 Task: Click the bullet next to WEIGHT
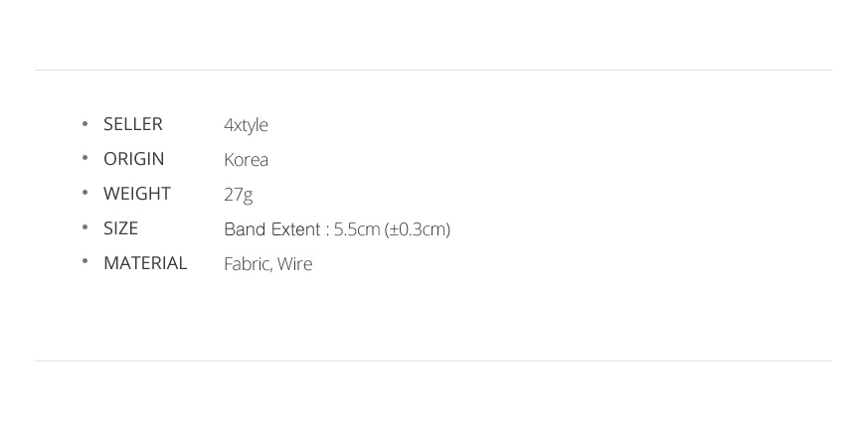85,193
